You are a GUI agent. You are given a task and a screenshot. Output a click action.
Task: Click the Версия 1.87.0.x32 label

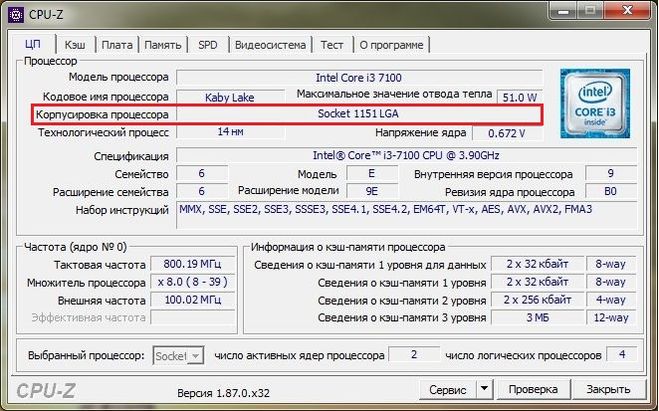[x=223, y=393]
